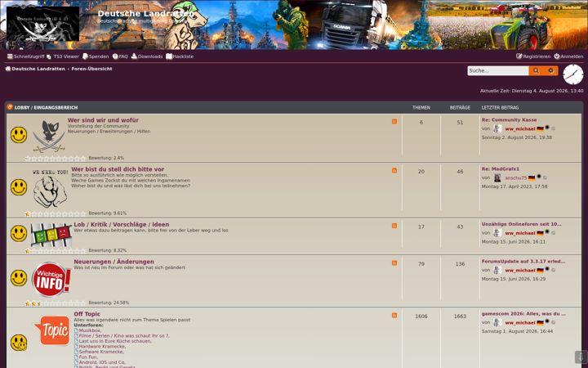The height and width of the screenshot is (368, 588).
Task: Focus the Suche search field
Action: [498, 70]
